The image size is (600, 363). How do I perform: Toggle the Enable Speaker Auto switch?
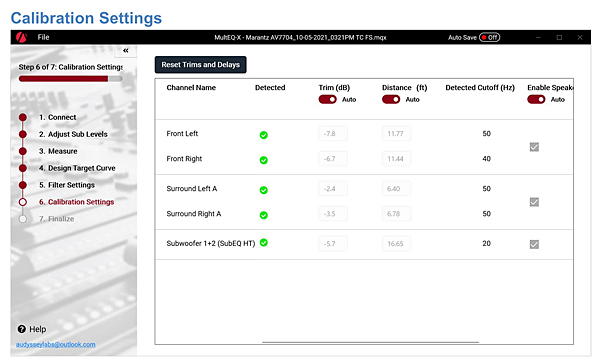click(x=536, y=99)
